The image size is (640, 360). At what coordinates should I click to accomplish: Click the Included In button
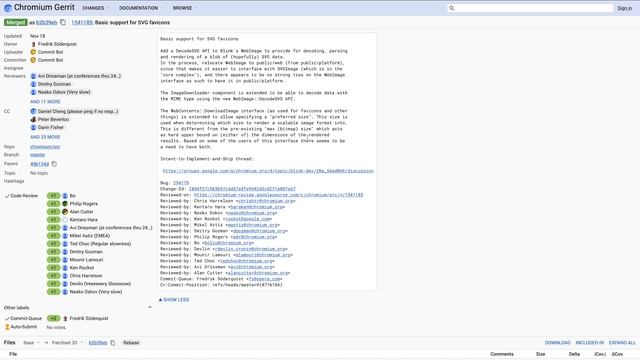click(590, 343)
